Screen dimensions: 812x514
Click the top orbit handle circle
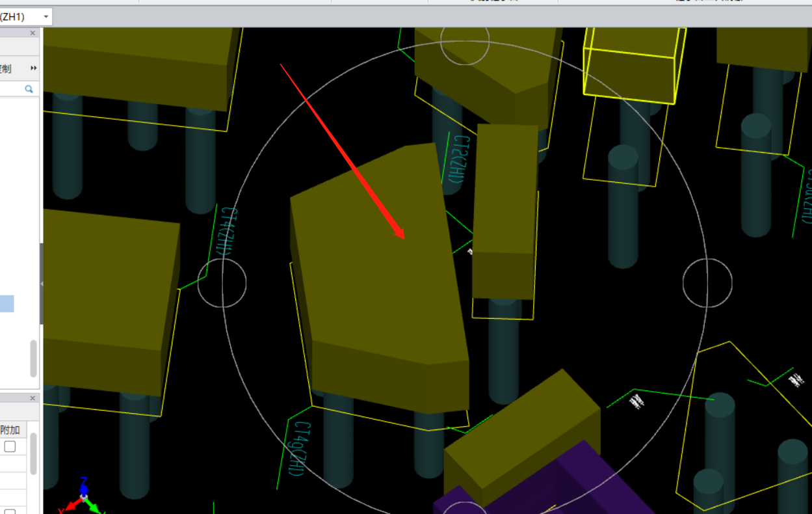(x=465, y=40)
